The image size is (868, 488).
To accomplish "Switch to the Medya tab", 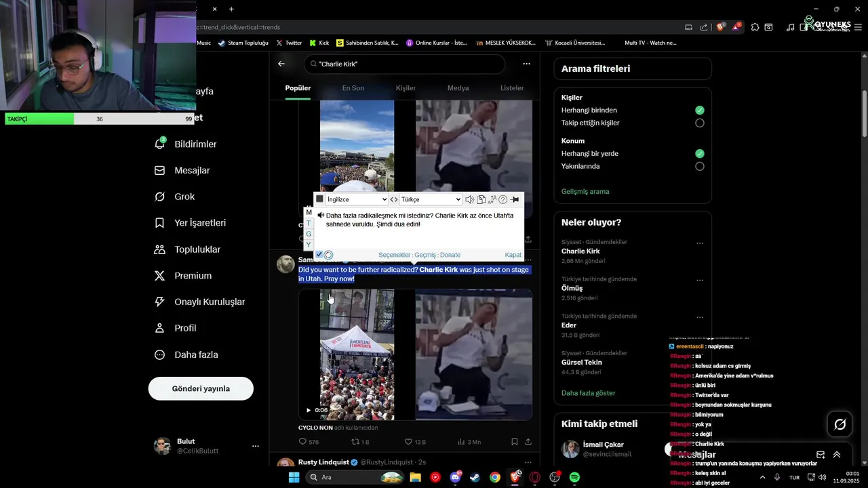I will pos(458,88).
